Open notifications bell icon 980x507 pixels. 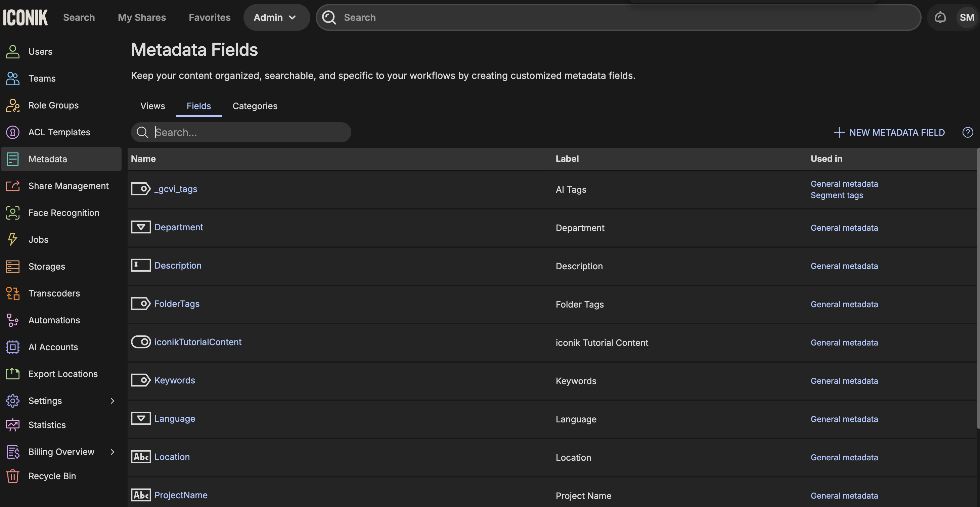tap(940, 17)
